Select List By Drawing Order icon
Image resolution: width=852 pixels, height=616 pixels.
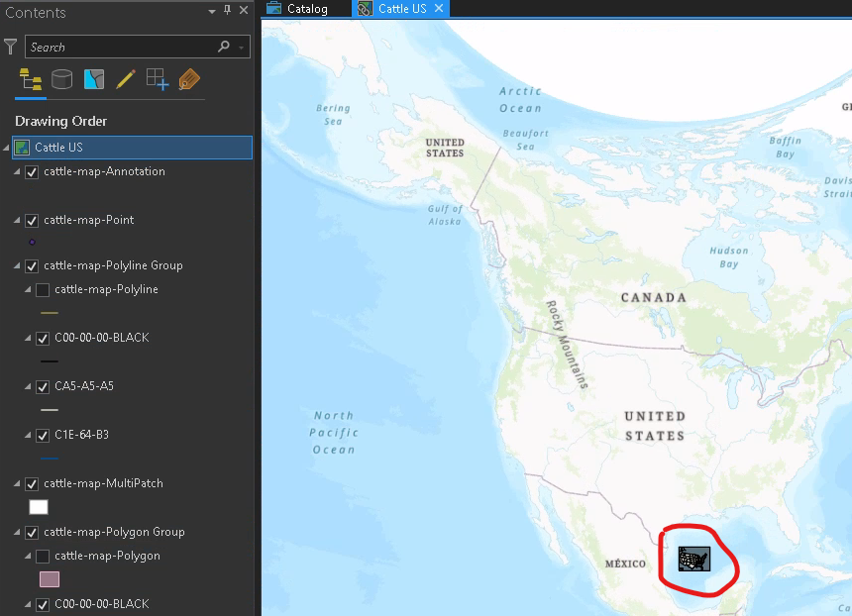[31, 80]
